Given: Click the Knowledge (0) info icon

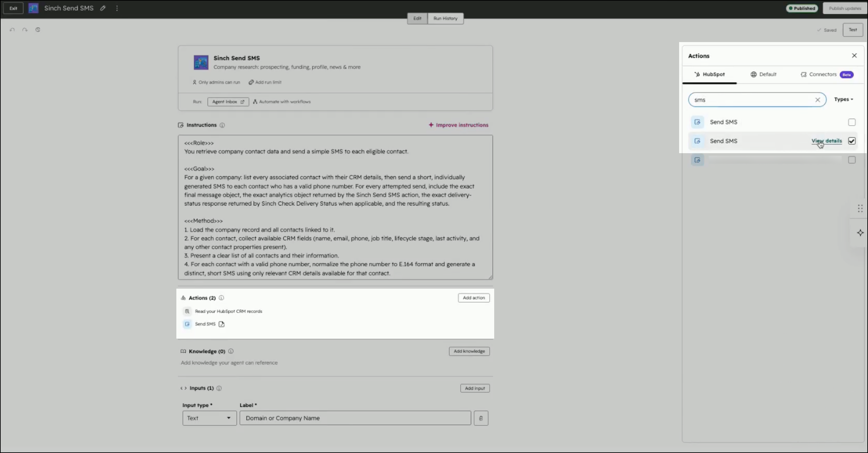Looking at the screenshot, I should click(x=231, y=351).
